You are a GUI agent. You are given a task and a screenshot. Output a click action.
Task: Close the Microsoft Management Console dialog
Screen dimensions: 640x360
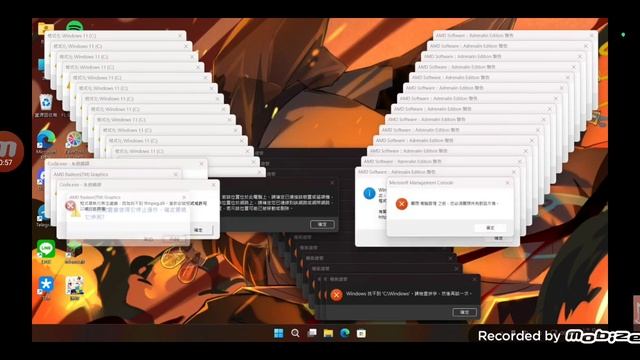pos(507,183)
